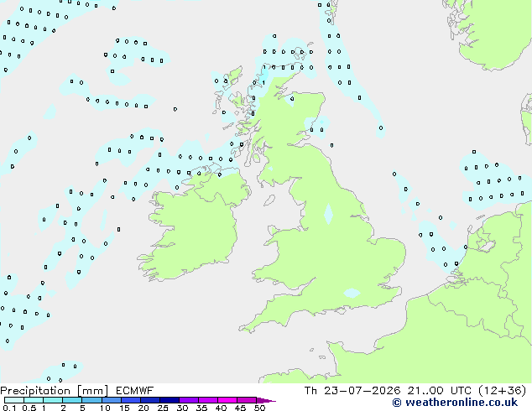
Task: Select the 5–10 mm legend swatch
Action: coord(91,400)
